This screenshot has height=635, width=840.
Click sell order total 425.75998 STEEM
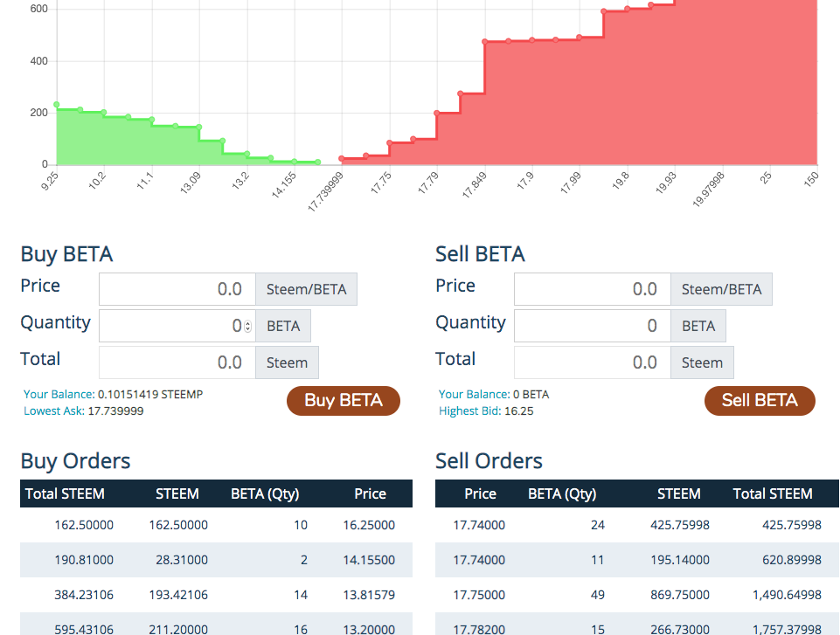(x=637, y=525)
